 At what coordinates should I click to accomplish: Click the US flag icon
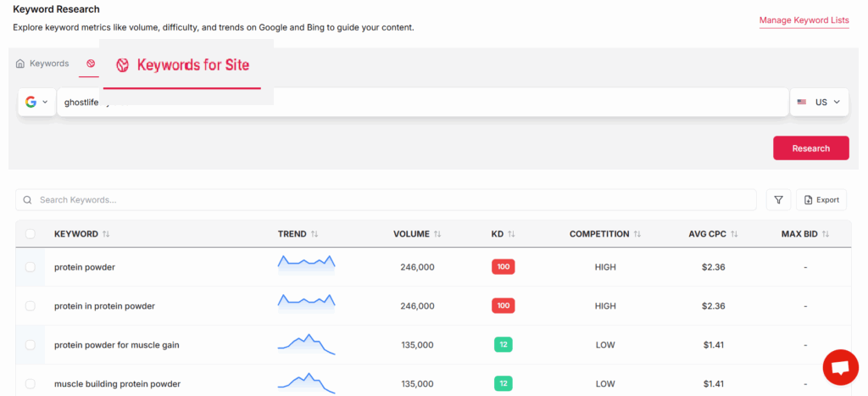point(802,102)
